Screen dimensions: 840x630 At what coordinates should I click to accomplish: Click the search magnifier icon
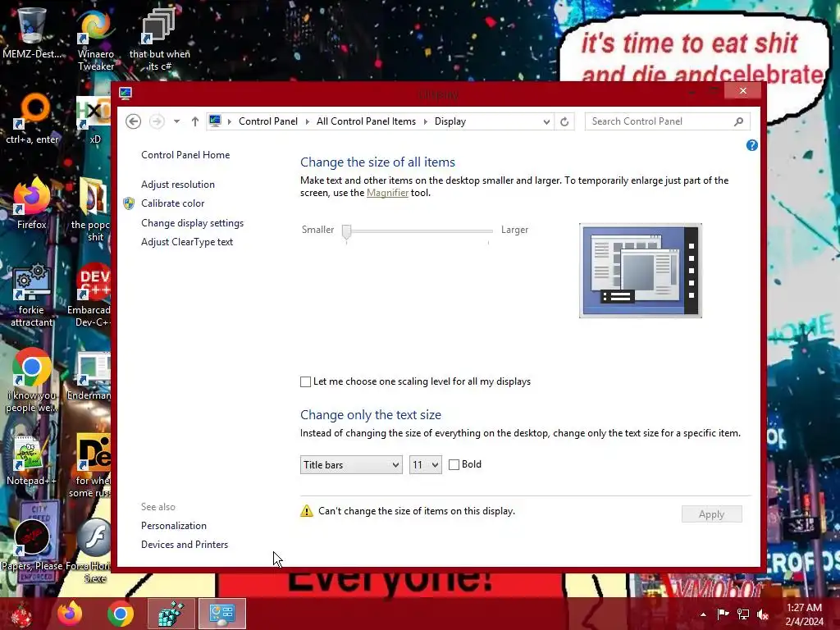click(x=739, y=121)
